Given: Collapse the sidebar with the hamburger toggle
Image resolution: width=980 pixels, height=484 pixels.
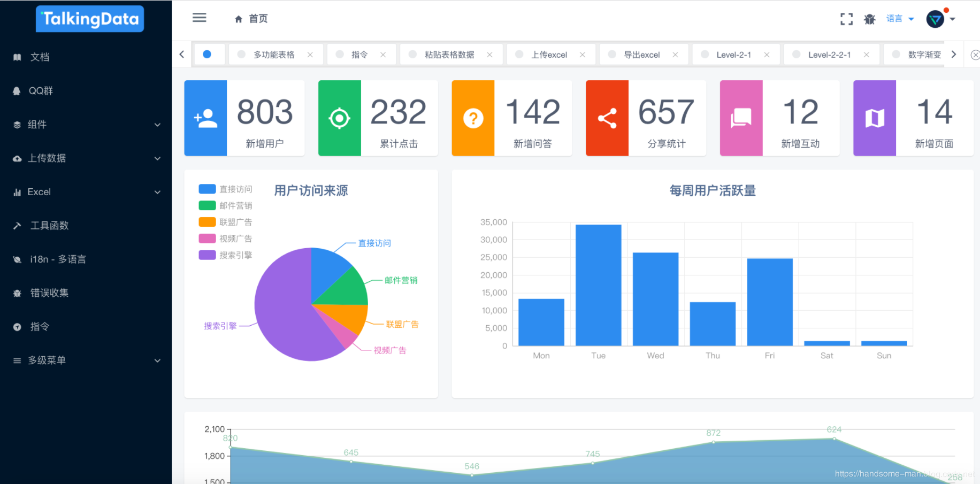Looking at the screenshot, I should 199,18.
